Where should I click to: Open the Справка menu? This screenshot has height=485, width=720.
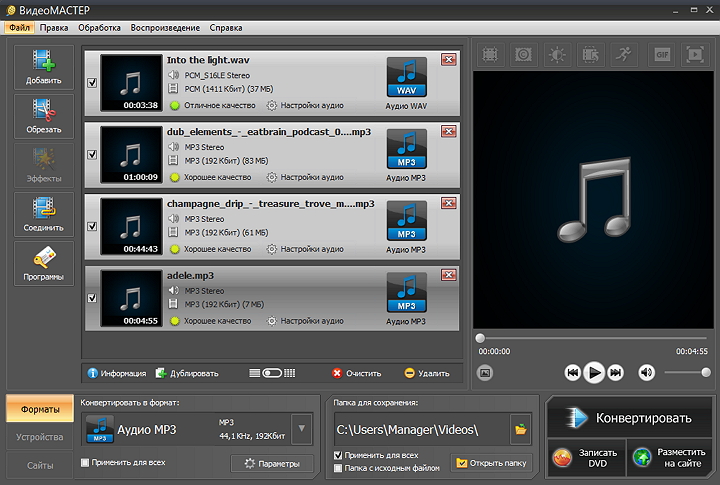[x=225, y=28]
